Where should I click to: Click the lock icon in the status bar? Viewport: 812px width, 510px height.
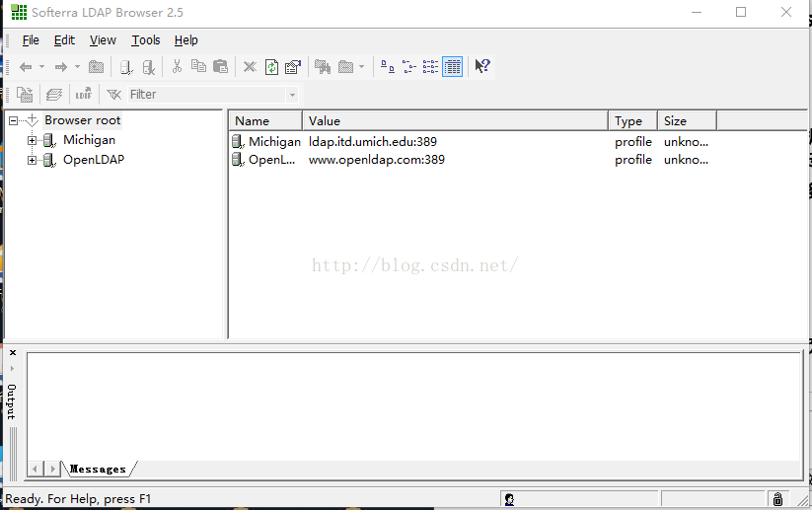(x=777, y=499)
